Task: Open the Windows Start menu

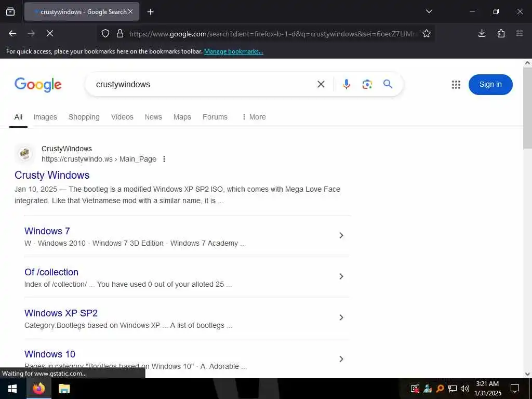Action: [x=12, y=389]
